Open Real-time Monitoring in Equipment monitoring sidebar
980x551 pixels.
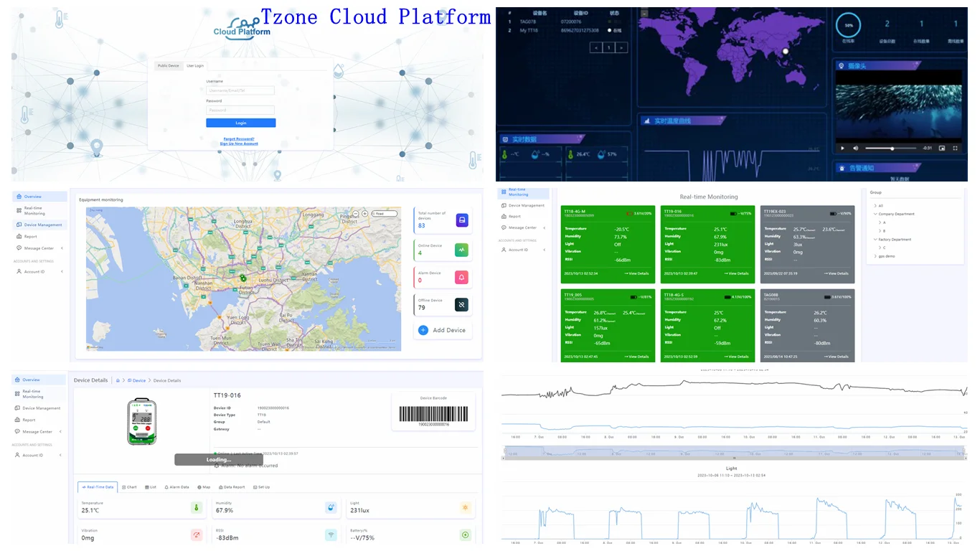(x=39, y=211)
